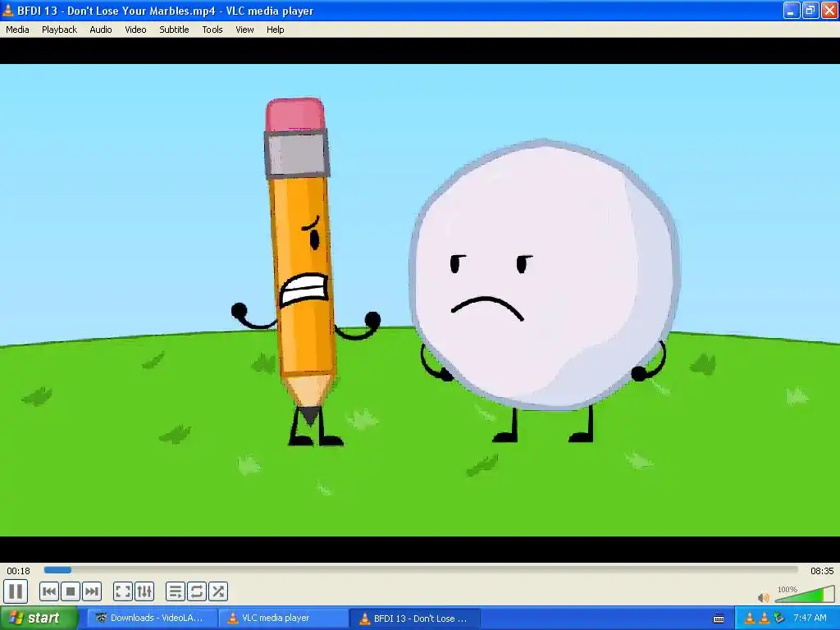The height and width of the screenshot is (630, 840).
Task: Click the total duration 08:35 label
Action: (x=822, y=571)
